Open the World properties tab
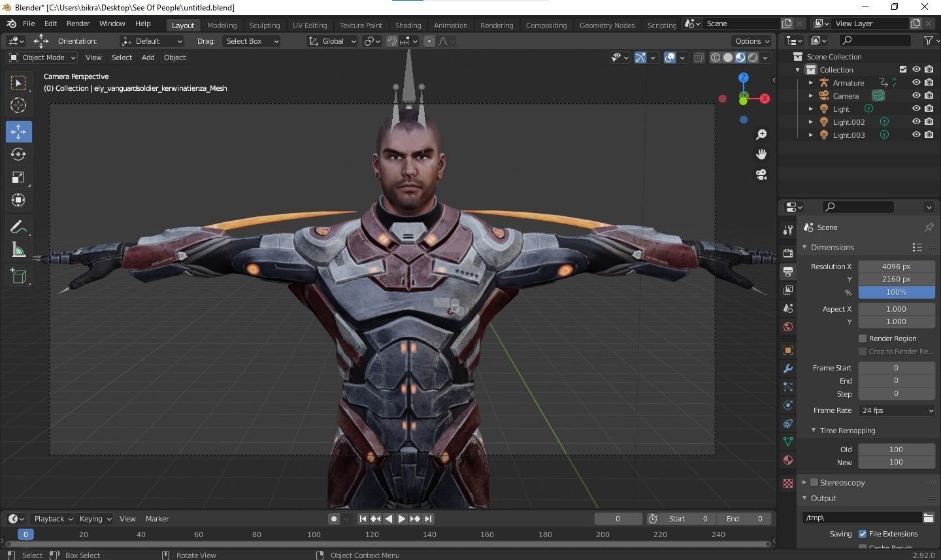Viewport: 941px width, 560px height. click(788, 326)
